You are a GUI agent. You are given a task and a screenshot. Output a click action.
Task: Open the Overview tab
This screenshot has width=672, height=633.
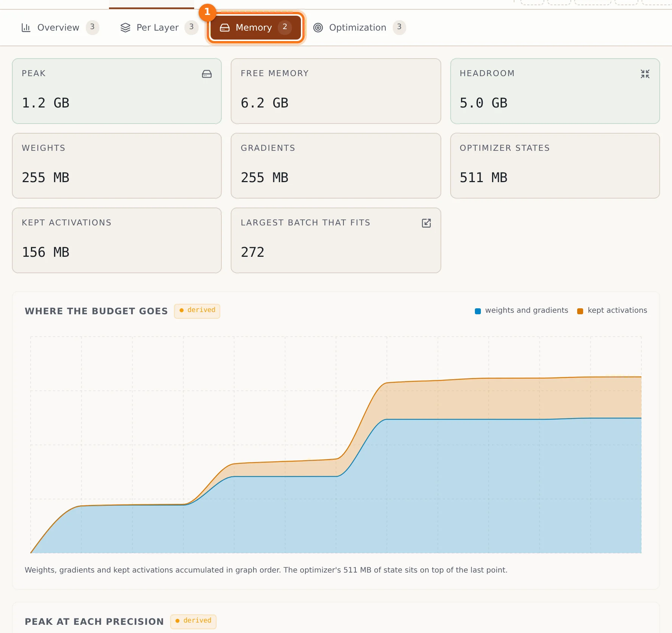60,28
